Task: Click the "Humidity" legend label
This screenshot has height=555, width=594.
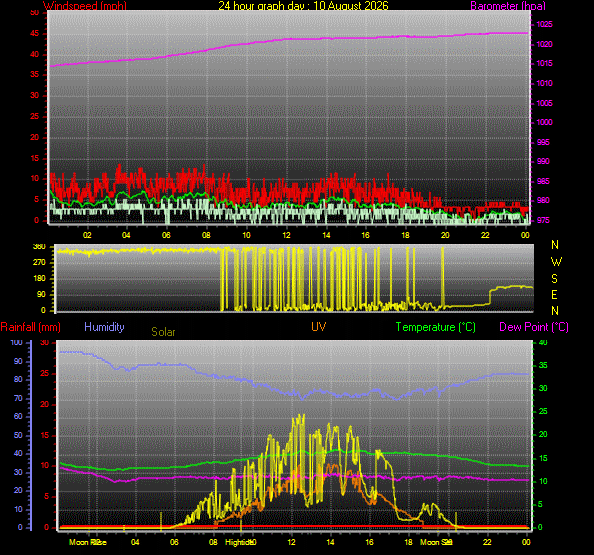Action: [104, 327]
